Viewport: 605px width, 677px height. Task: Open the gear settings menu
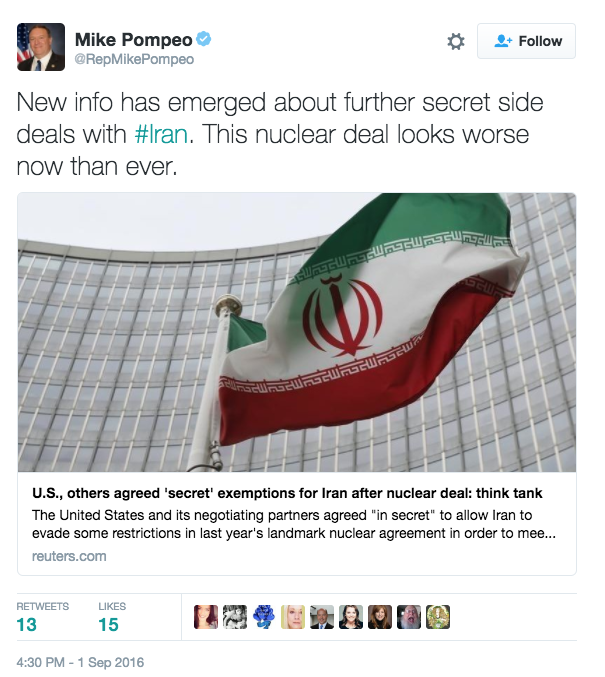click(456, 41)
